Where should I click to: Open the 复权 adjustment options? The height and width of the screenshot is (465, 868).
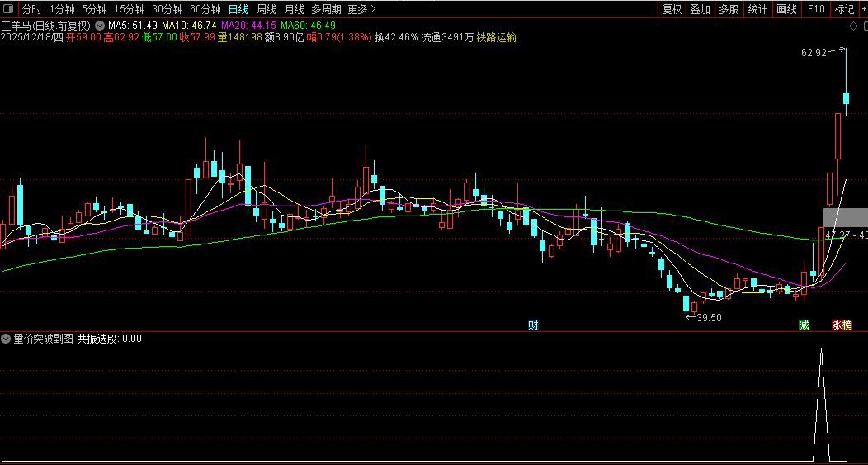(x=672, y=9)
